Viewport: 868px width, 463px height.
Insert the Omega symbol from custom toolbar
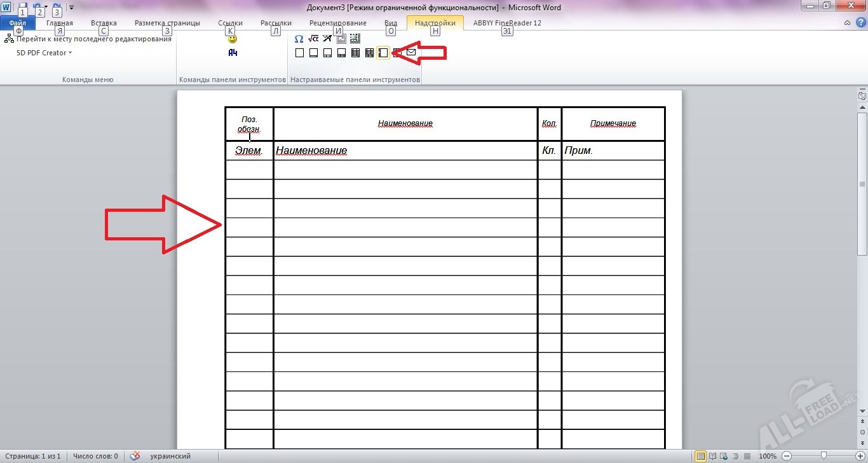tap(299, 39)
